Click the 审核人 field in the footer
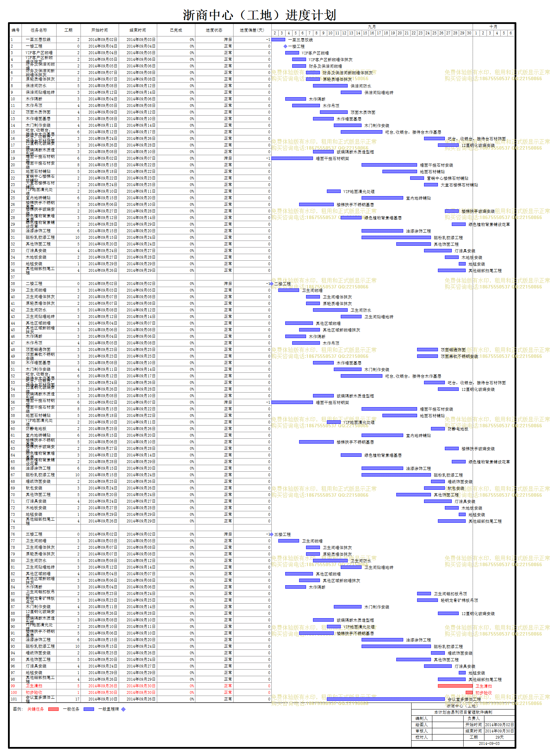Screen dimensions: 550x756 [422, 731]
